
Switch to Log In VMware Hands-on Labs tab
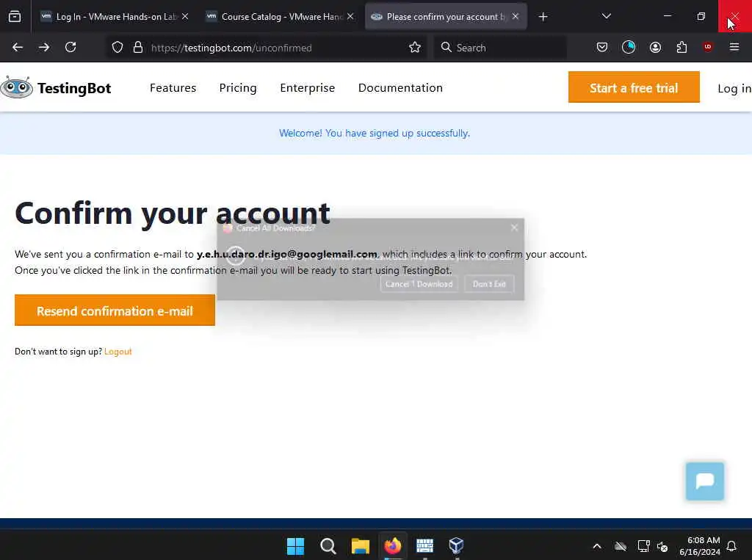pos(115,16)
